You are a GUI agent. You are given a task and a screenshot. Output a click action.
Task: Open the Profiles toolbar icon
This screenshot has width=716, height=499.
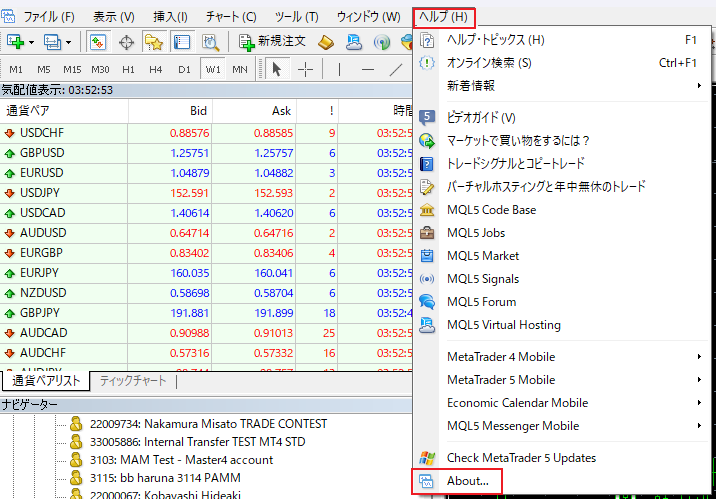(x=52, y=42)
